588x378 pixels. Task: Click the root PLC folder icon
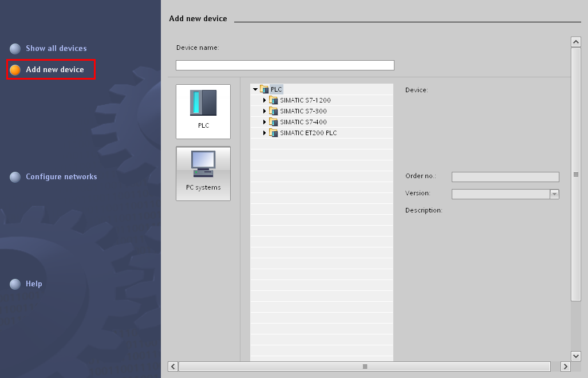265,89
